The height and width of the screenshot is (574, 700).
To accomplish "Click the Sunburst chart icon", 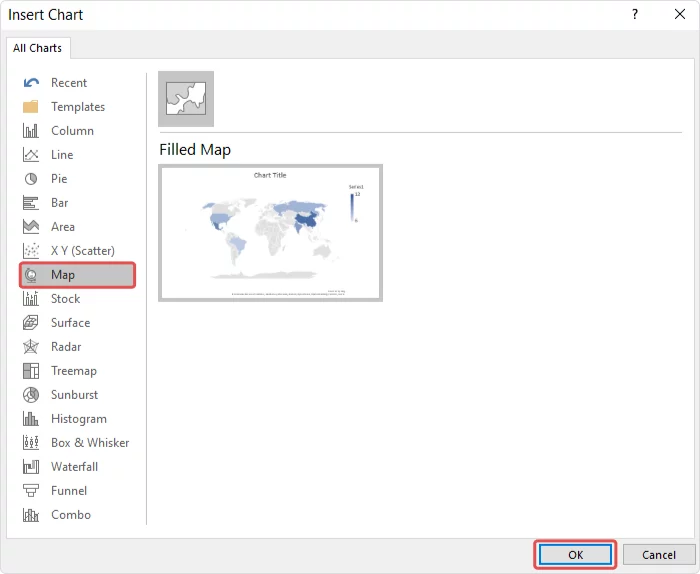I will (31, 395).
